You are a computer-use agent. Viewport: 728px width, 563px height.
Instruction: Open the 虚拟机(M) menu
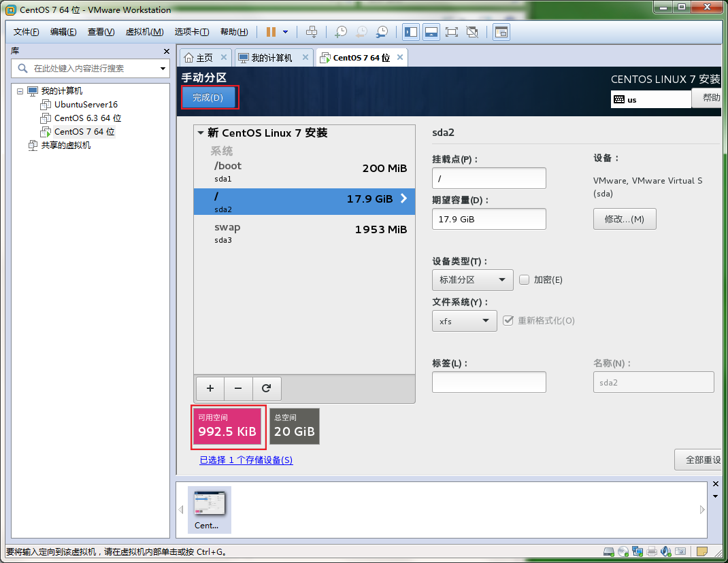(x=144, y=32)
